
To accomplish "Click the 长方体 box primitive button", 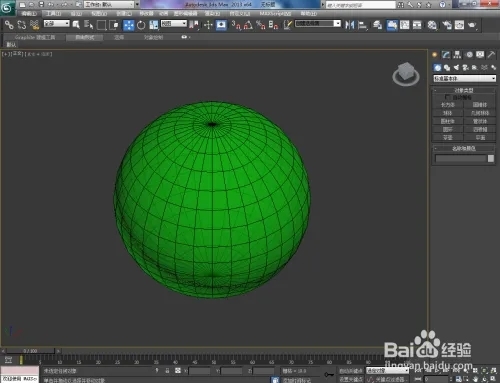I will tap(448, 105).
